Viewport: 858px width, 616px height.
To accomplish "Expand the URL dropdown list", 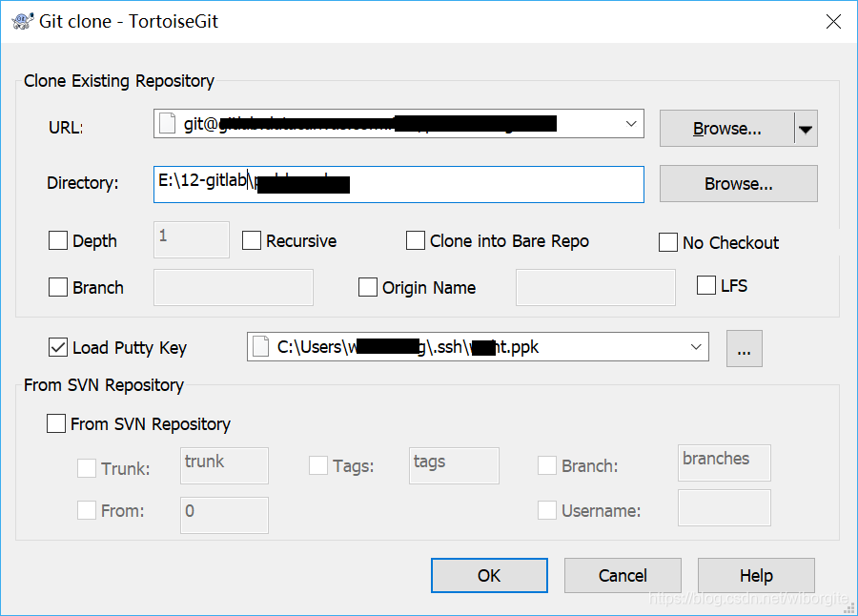I will click(x=631, y=124).
